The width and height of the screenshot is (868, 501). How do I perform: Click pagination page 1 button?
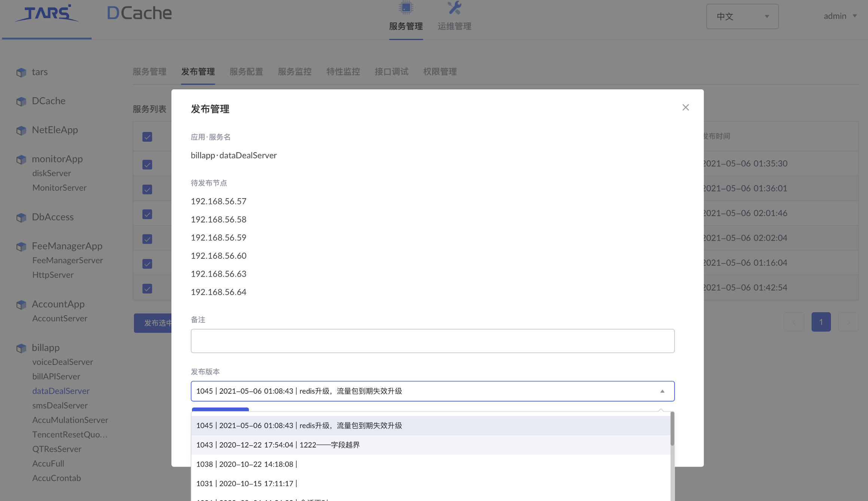pyautogui.click(x=821, y=322)
